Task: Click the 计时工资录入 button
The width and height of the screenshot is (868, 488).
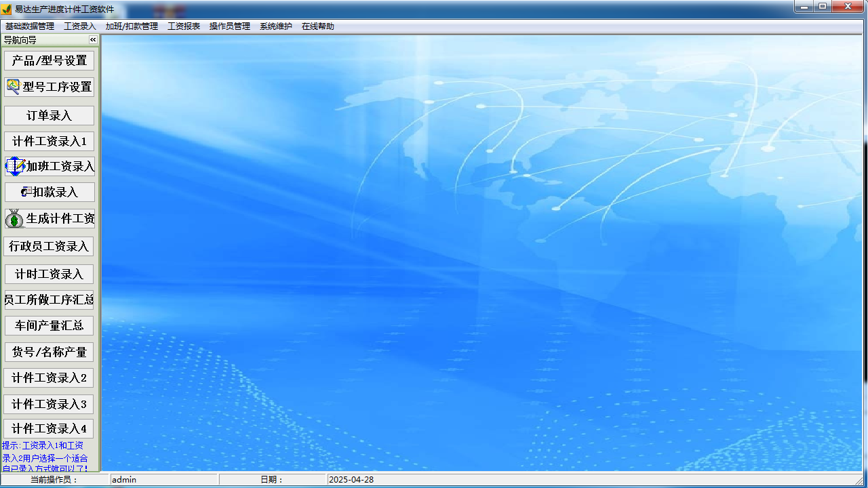Action: click(50, 274)
